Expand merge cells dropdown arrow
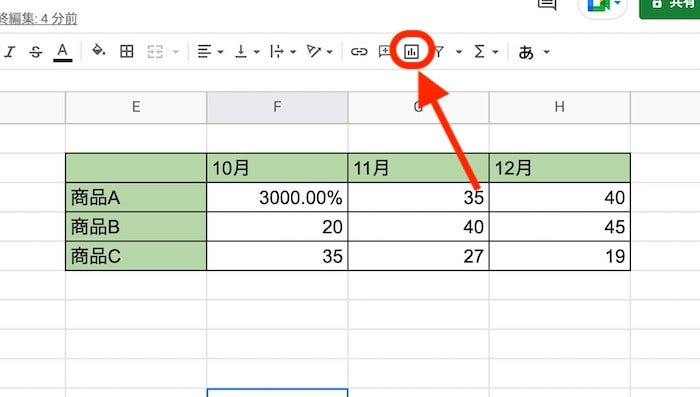Image resolution: width=700 pixels, height=397 pixels. (x=175, y=52)
